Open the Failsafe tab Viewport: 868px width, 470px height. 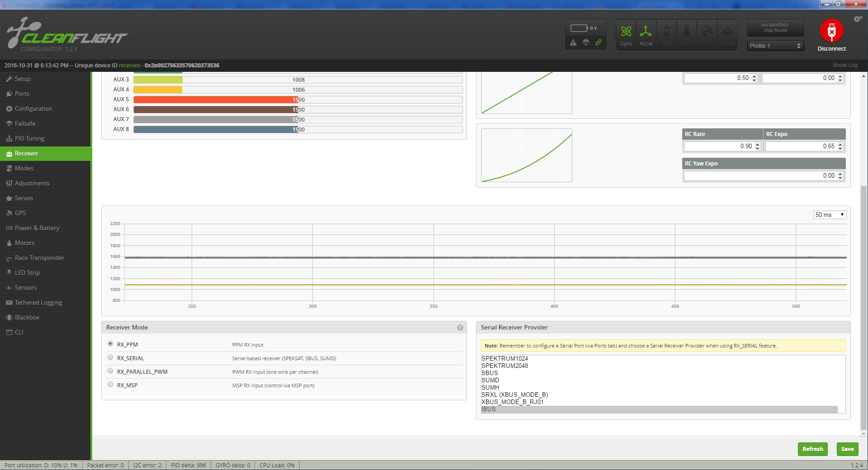tap(45, 123)
